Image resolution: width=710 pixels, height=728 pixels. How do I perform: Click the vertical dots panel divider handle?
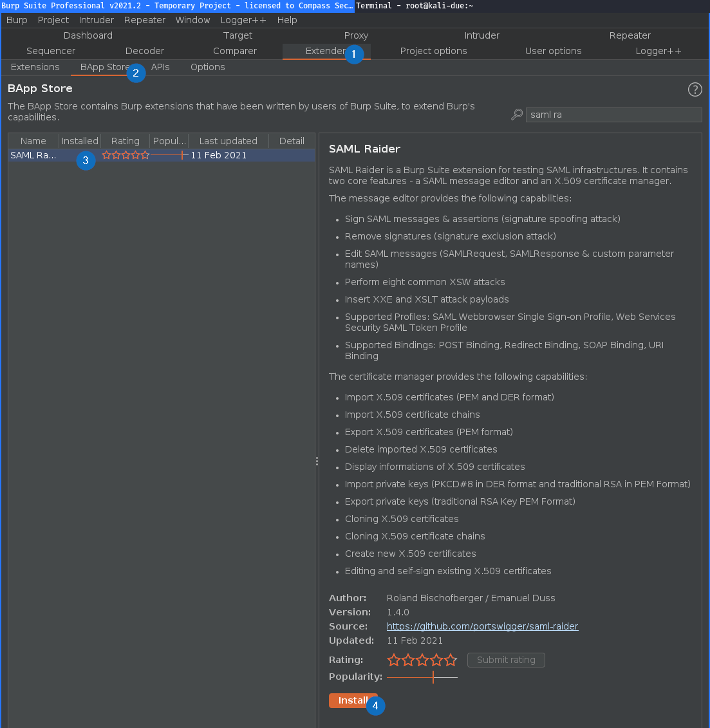(317, 461)
